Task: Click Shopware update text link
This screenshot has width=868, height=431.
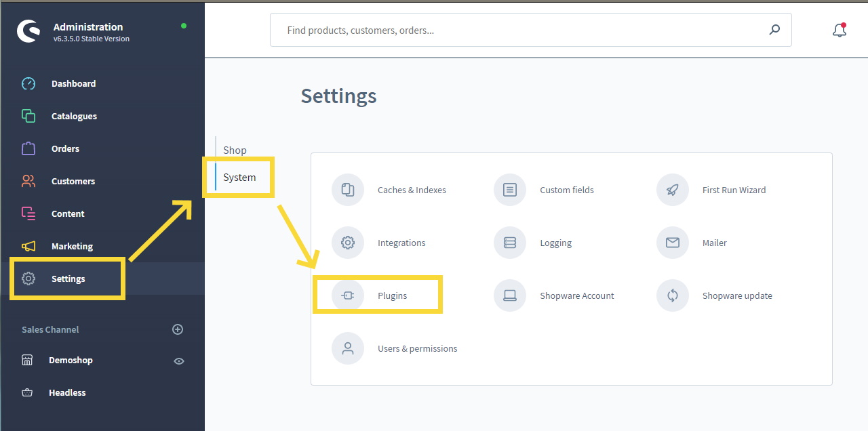Action: (x=737, y=295)
